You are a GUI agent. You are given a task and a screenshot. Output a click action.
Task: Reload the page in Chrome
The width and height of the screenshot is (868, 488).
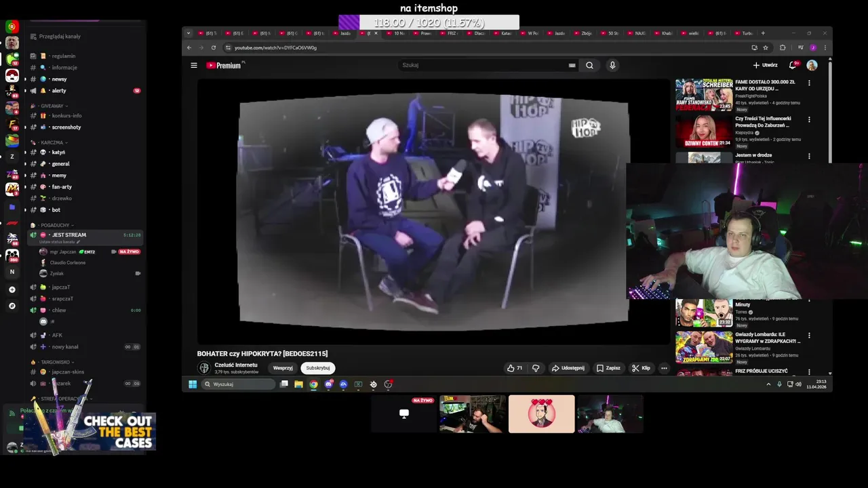click(214, 47)
